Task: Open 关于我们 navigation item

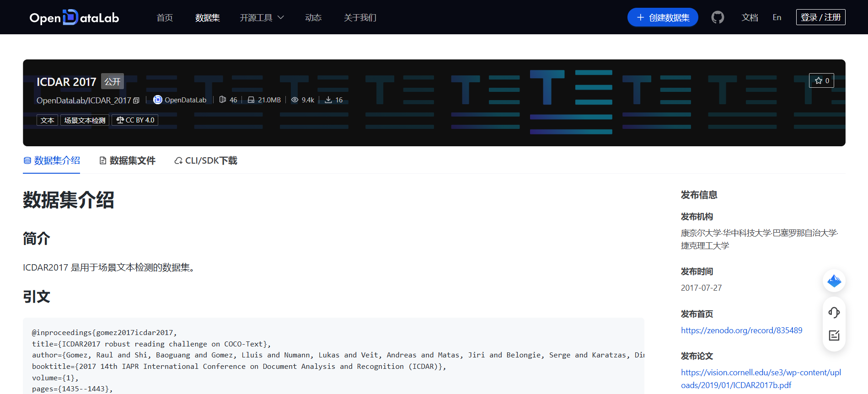Action: 360,17
